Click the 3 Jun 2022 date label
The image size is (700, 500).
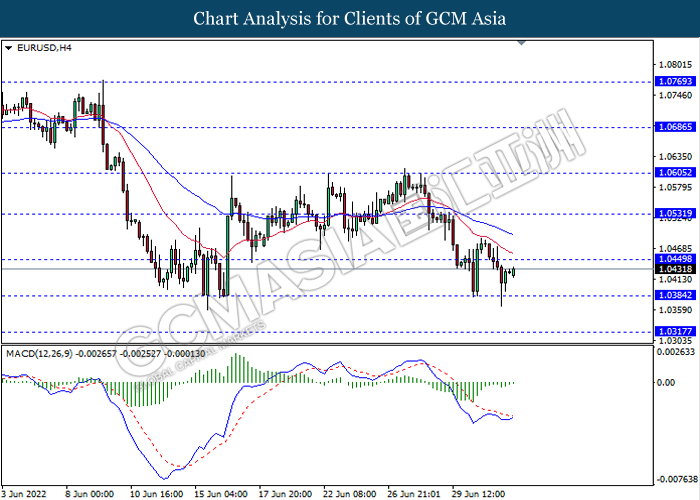pyautogui.click(x=24, y=494)
